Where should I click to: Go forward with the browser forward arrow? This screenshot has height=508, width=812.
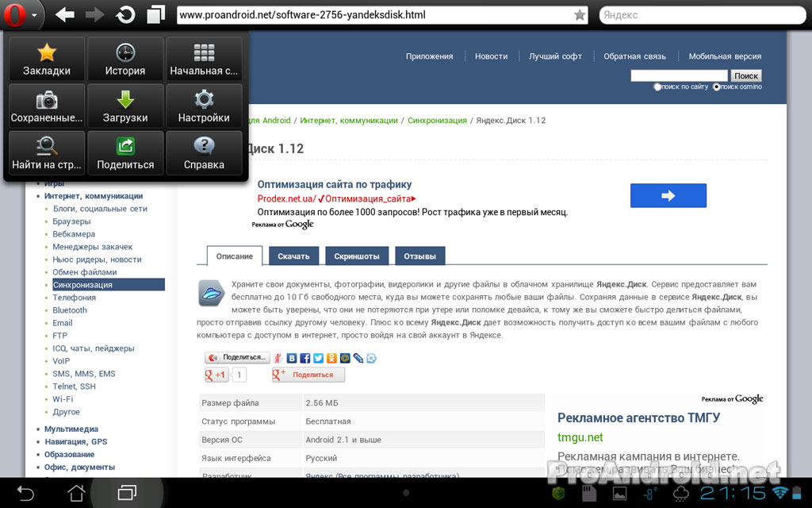[95, 14]
